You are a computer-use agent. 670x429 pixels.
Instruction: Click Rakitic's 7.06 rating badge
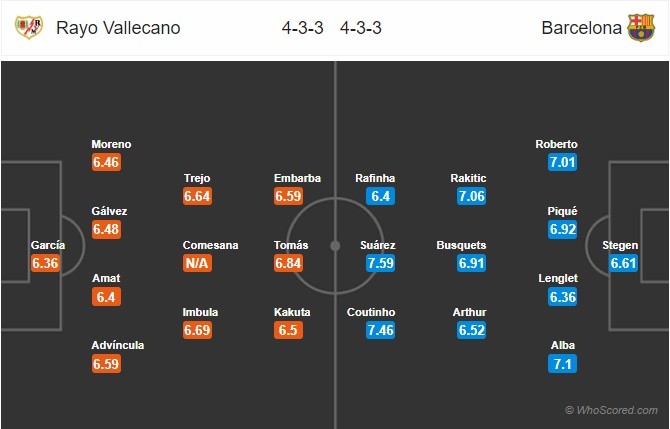click(470, 197)
